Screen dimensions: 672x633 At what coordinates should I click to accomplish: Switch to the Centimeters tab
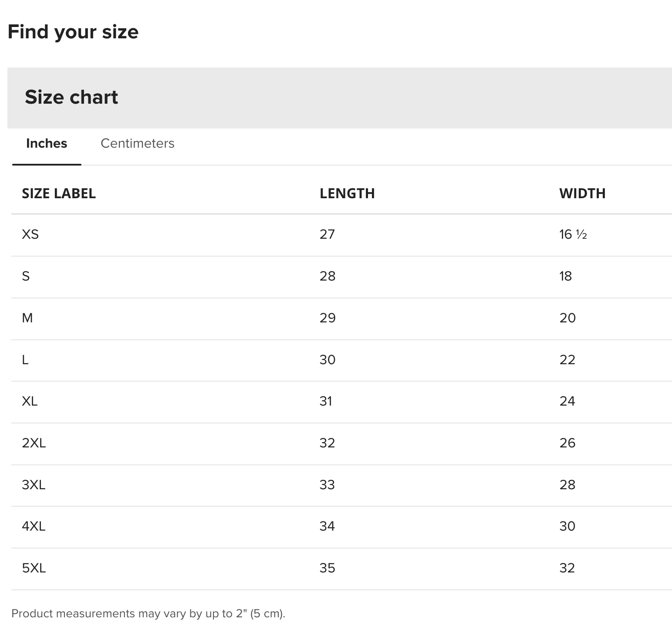point(137,143)
